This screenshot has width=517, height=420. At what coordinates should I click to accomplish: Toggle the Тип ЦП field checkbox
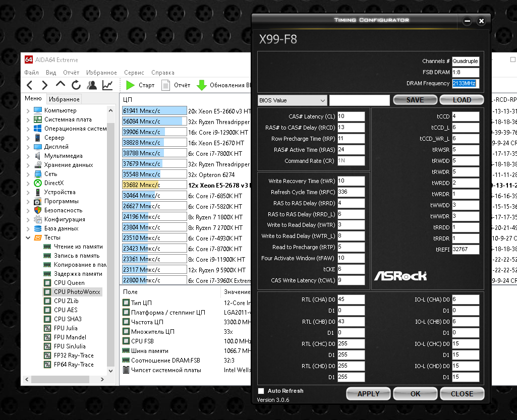(x=126, y=303)
